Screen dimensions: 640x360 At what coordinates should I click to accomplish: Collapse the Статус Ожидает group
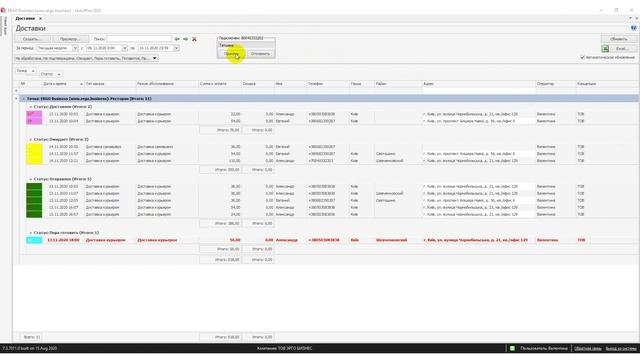click(x=30, y=139)
